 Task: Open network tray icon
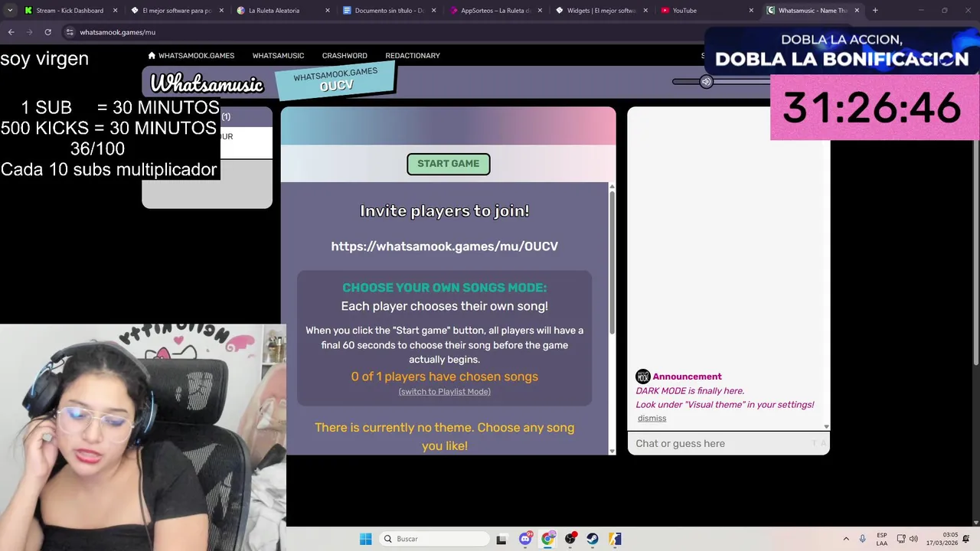[x=901, y=539]
